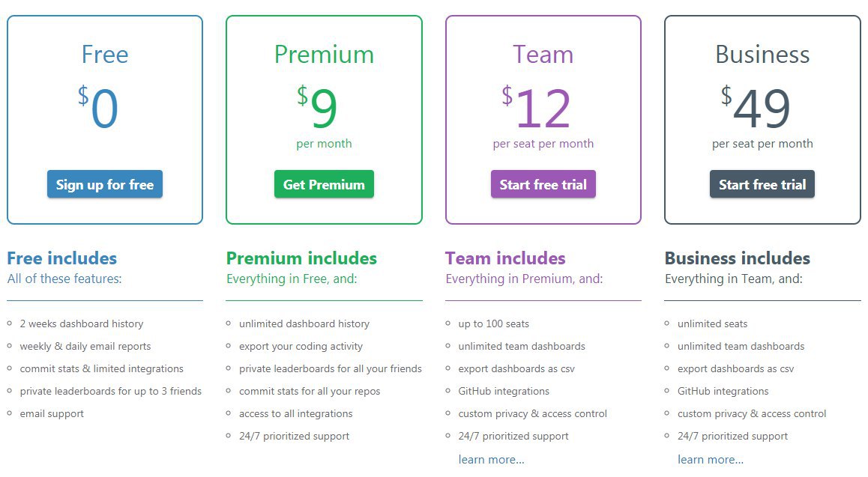Click the $12 per seat price

pos(543,116)
